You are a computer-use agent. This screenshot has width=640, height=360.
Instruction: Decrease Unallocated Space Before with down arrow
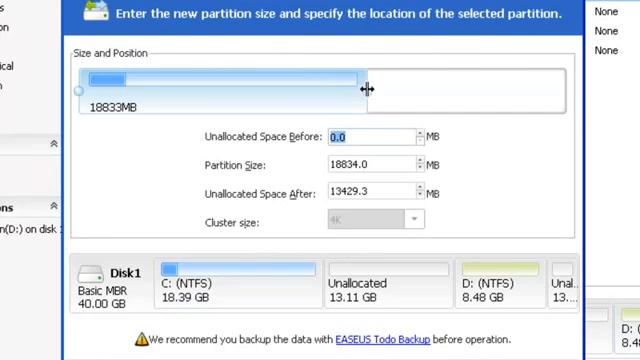point(420,141)
